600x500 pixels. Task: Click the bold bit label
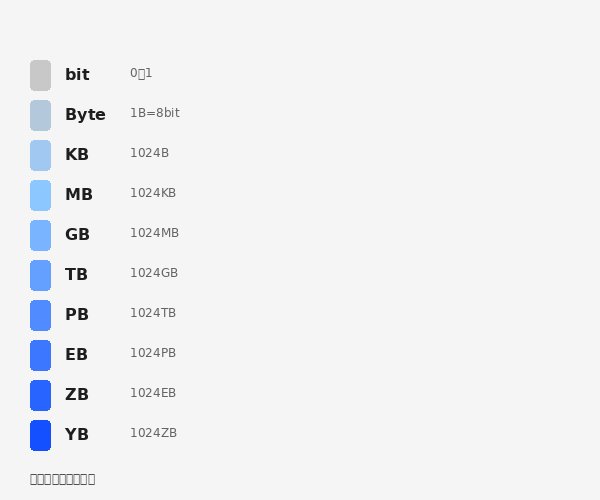coord(77,74)
